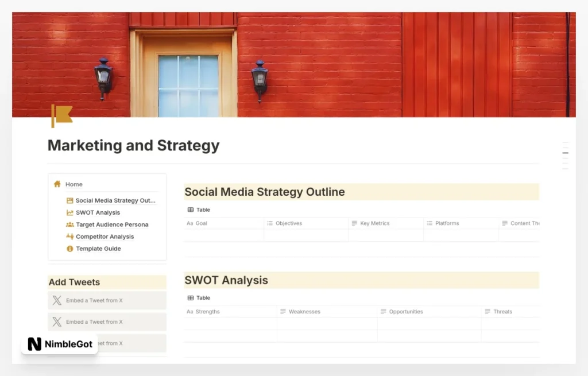Open the Home link in the navigation panel
Image resolution: width=588 pixels, height=376 pixels.
tap(73, 184)
